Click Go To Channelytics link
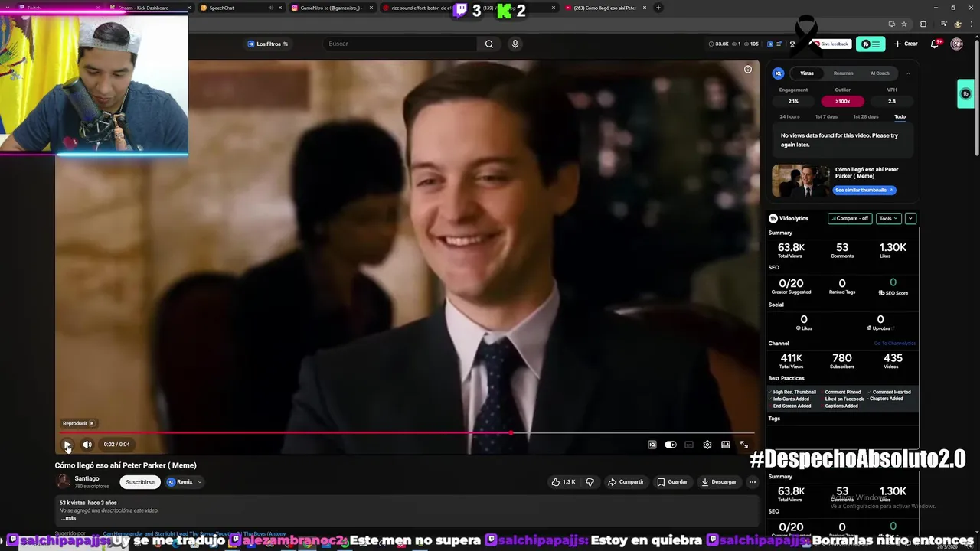The width and height of the screenshot is (980, 551). (894, 344)
